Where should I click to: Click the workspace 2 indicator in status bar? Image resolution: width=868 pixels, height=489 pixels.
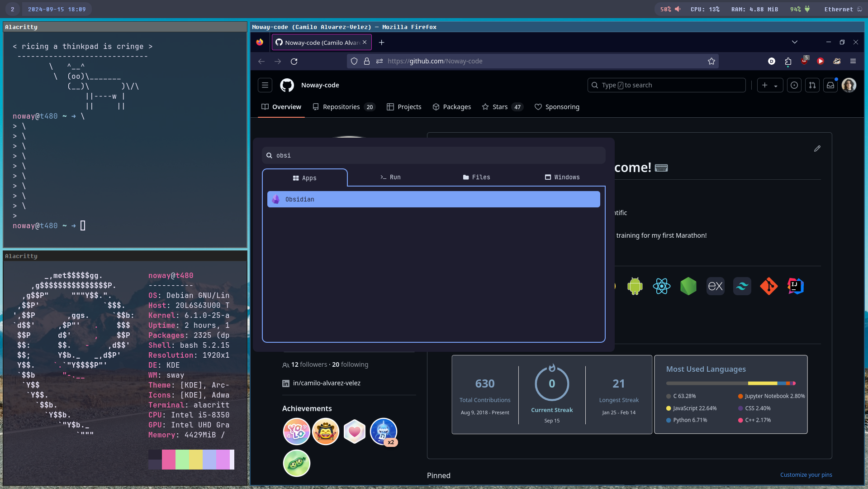[13, 9]
